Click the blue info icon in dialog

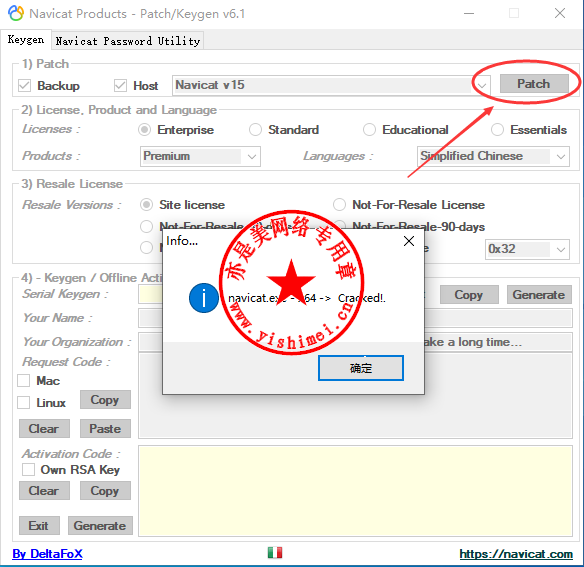pyautogui.click(x=203, y=298)
